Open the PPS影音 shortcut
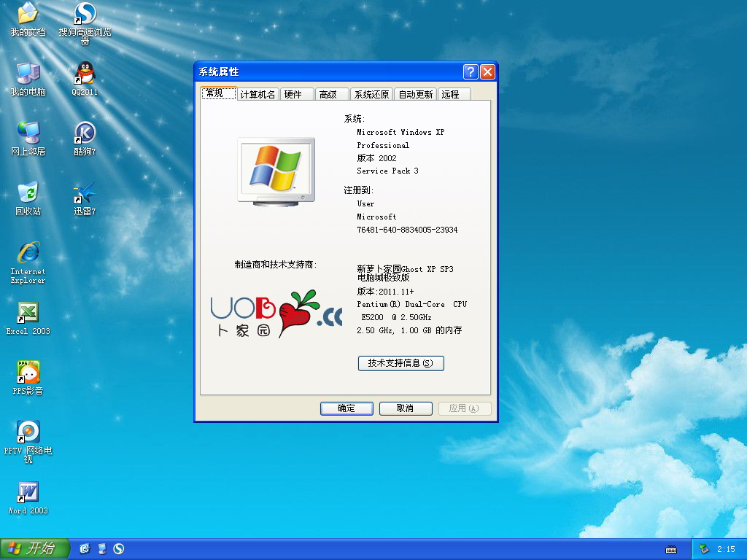 [28, 378]
